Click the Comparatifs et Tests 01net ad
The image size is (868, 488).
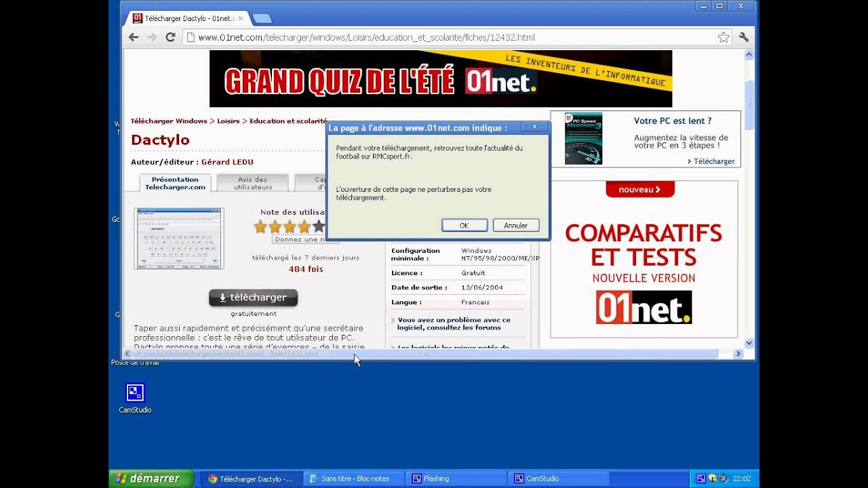pos(644,259)
